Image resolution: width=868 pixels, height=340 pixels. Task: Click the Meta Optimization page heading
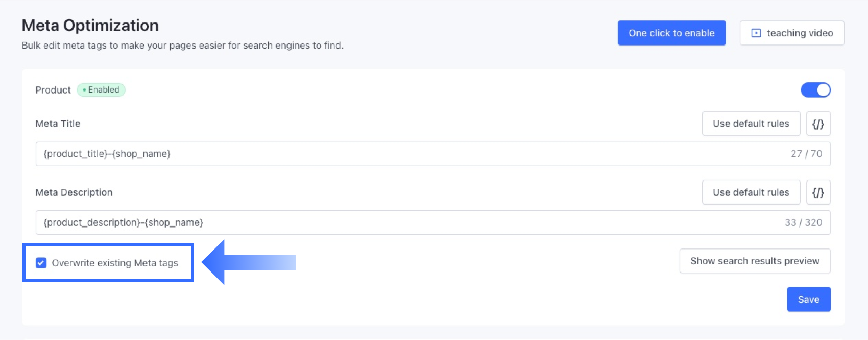[x=90, y=25]
